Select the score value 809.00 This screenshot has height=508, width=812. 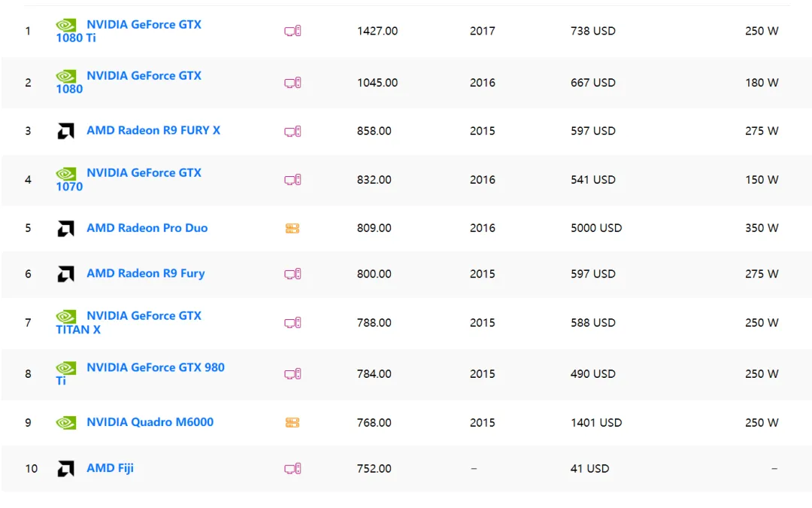tap(374, 228)
